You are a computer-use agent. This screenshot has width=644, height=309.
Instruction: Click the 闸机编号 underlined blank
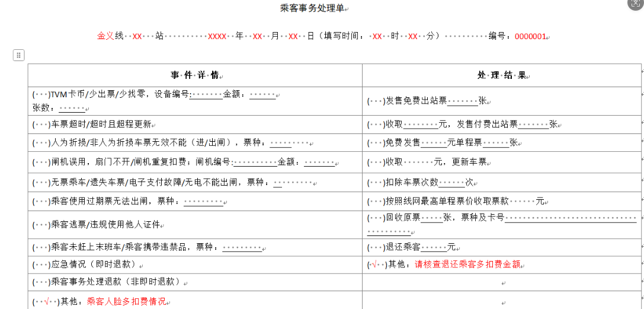(x=255, y=161)
